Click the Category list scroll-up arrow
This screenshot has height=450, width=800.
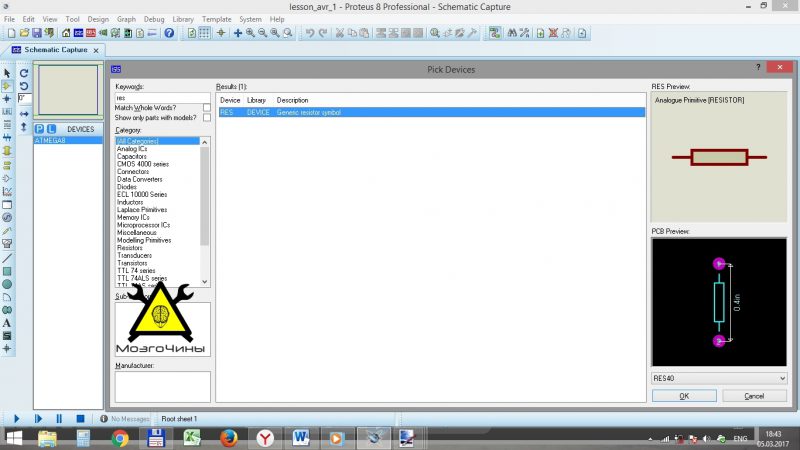click(205, 142)
